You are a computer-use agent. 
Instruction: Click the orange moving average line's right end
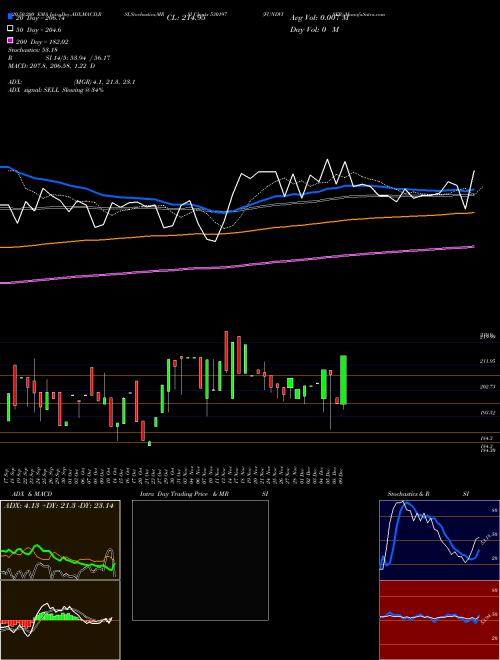pos(473,213)
